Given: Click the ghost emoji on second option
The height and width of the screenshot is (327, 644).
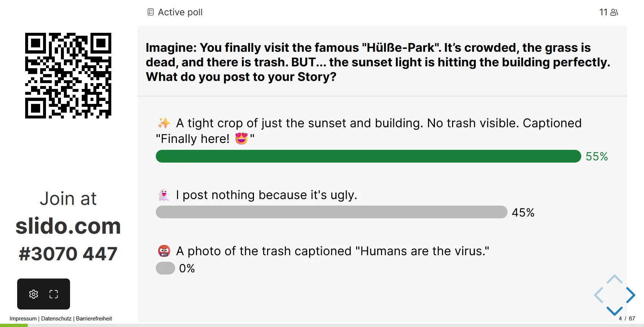Looking at the screenshot, I should click(164, 195).
